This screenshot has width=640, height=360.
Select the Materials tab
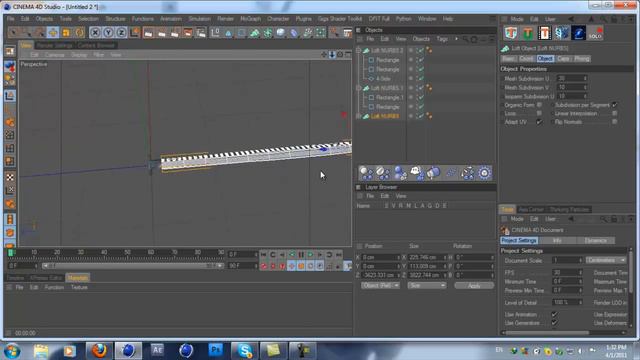78,278
